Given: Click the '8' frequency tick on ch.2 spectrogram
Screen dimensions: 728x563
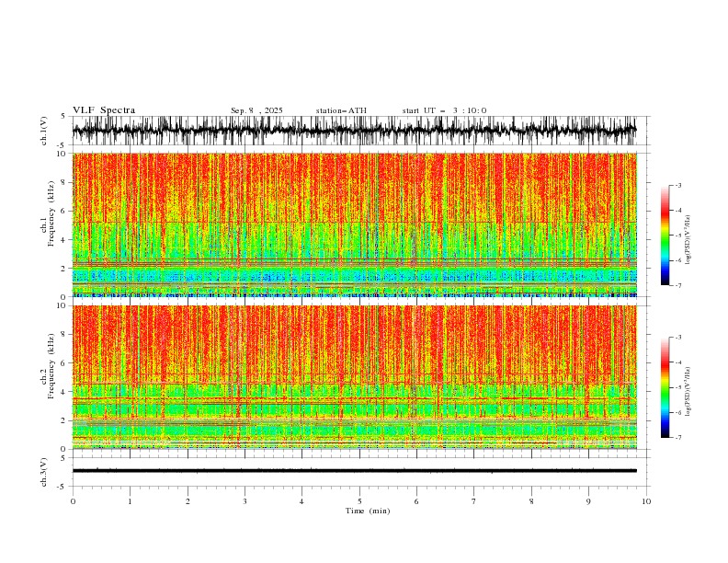Looking at the screenshot, I should pyautogui.click(x=64, y=335).
